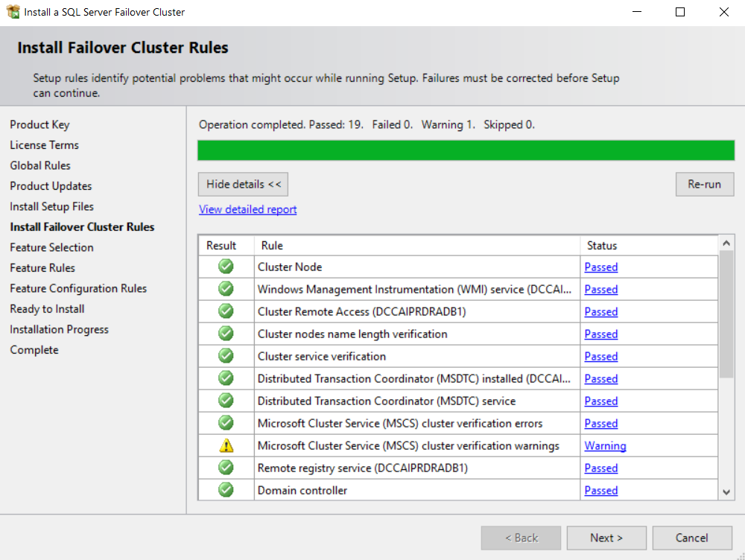Click check icon for Remote registry service

(x=226, y=468)
